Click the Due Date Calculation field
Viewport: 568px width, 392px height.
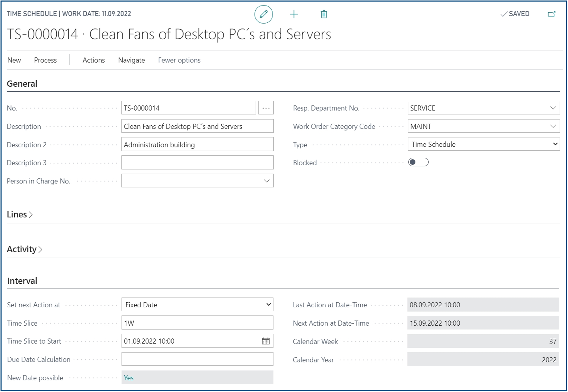(197, 359)
